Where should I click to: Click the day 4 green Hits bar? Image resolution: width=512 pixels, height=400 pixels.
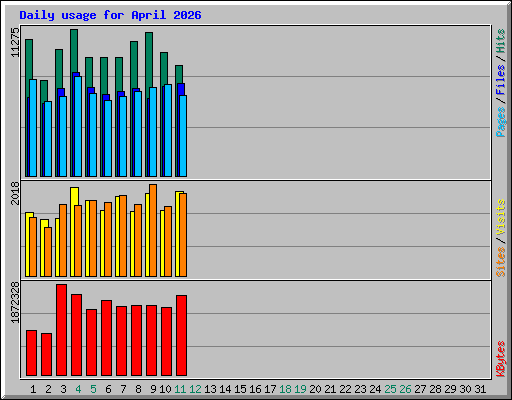(74, 51)
